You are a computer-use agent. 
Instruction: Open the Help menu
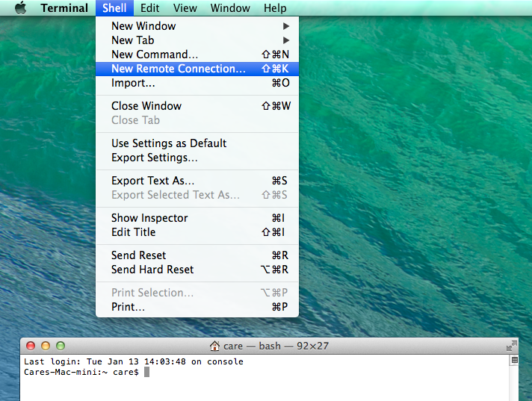275,8
